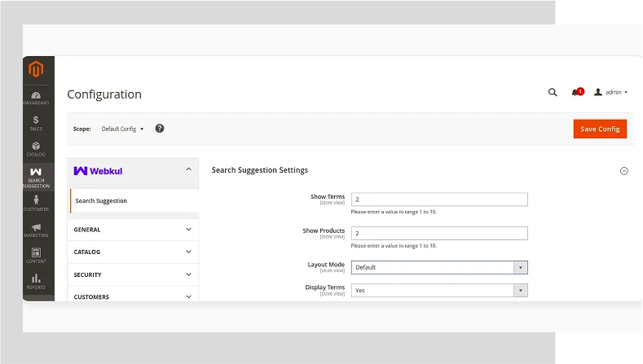The width and height of the screenshot is (643, 364).
Task: Open the notifications bell icon
Action: pos(576,93)
